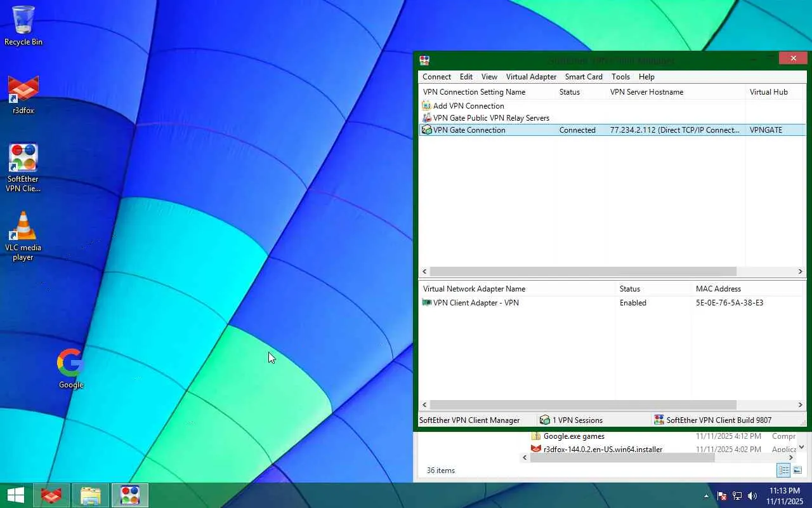Open the Edit menu
Viewport: 812px width, 508px height.
(466, 77)
